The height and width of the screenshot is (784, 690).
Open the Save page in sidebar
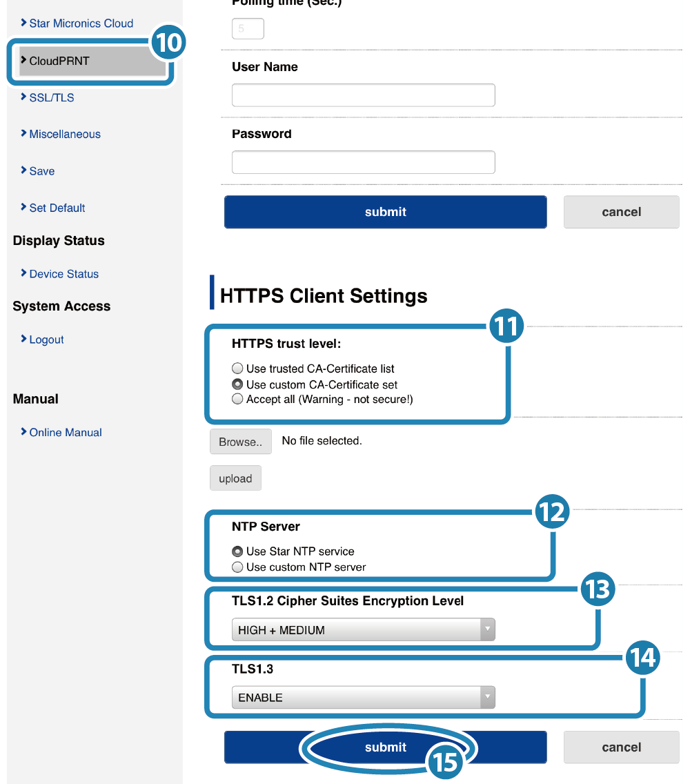point(42,171)
